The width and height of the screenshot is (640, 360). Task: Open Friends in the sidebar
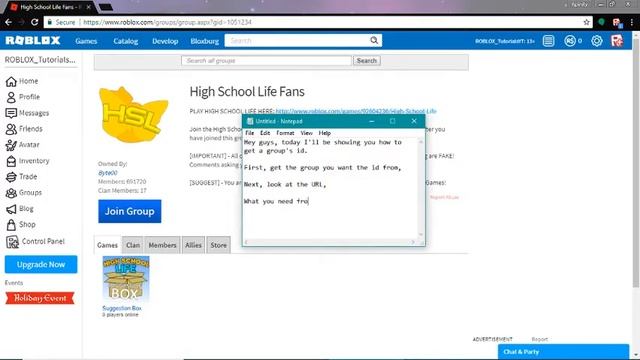(x=24, y=129)
